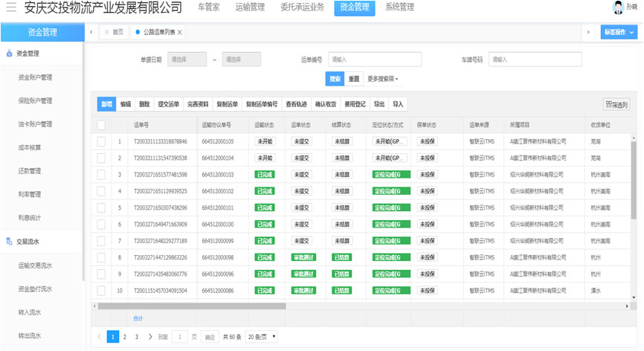Click waybill number T2003311133318878846
644x351 pixels.
coord(160,141)
